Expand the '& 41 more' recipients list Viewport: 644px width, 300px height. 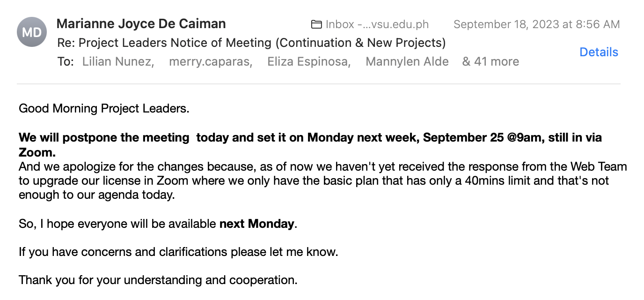pyautogui.click(x=490, y=61)
